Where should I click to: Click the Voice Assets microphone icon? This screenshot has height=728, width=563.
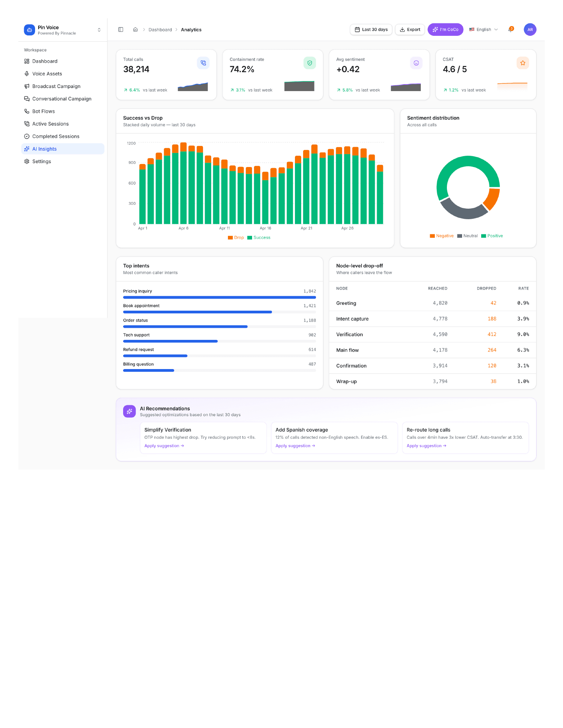[27, 74]
